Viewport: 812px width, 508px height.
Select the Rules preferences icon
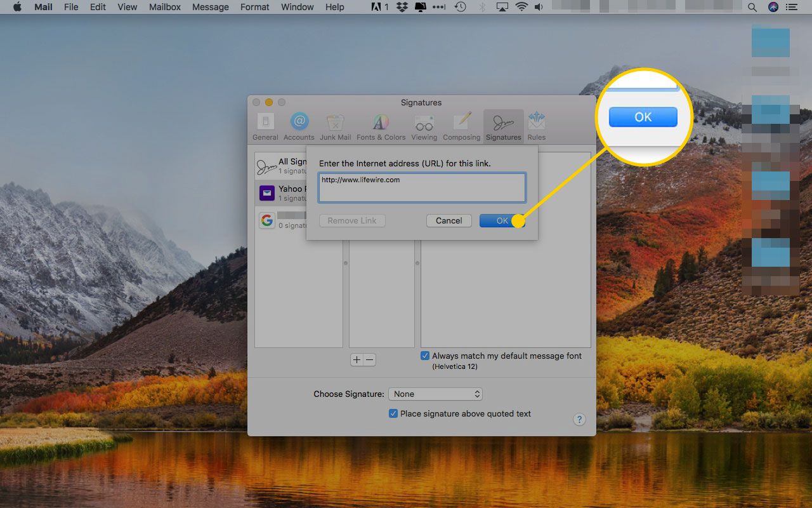(536, 126)
